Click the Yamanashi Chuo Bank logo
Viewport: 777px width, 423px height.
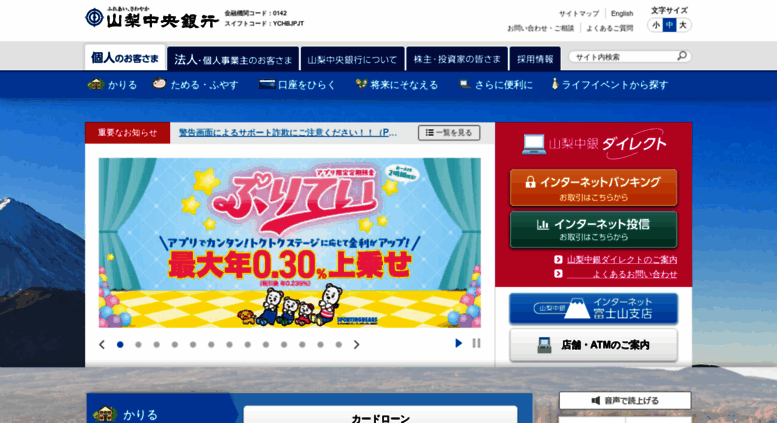[x=152, y=18]
